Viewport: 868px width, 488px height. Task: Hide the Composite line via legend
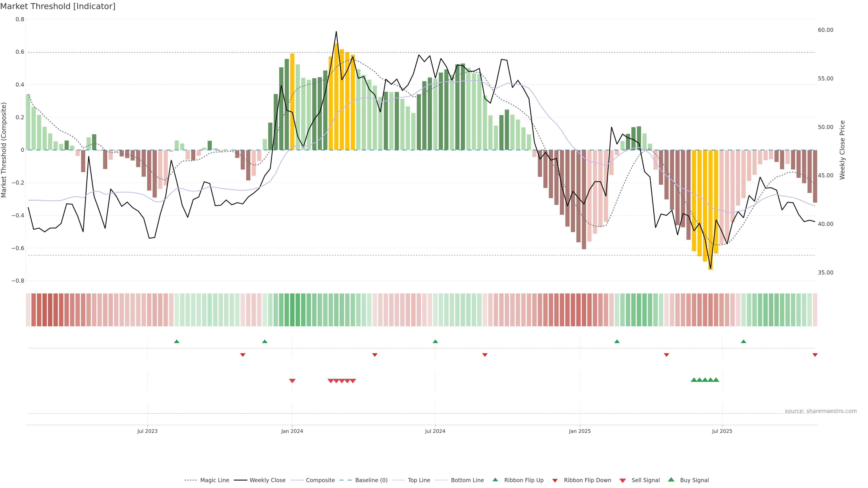coord(320,480)
